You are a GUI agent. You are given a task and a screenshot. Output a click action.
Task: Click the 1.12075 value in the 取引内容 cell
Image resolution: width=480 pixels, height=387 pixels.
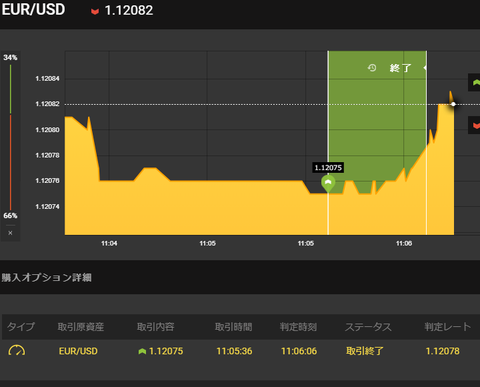point(166,351)
